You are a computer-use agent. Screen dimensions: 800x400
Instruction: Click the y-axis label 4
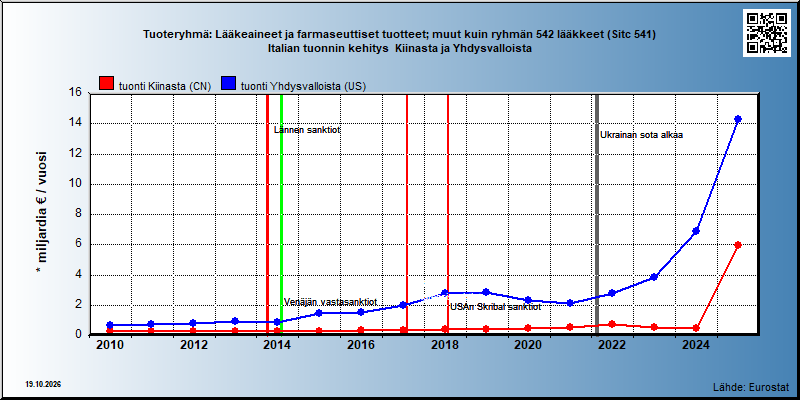click(x=79, y=275)
